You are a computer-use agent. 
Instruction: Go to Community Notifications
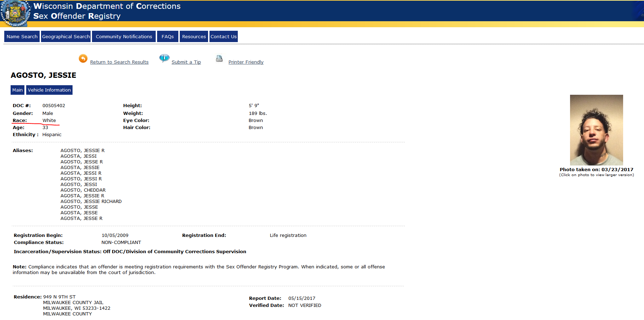[124, 37]
